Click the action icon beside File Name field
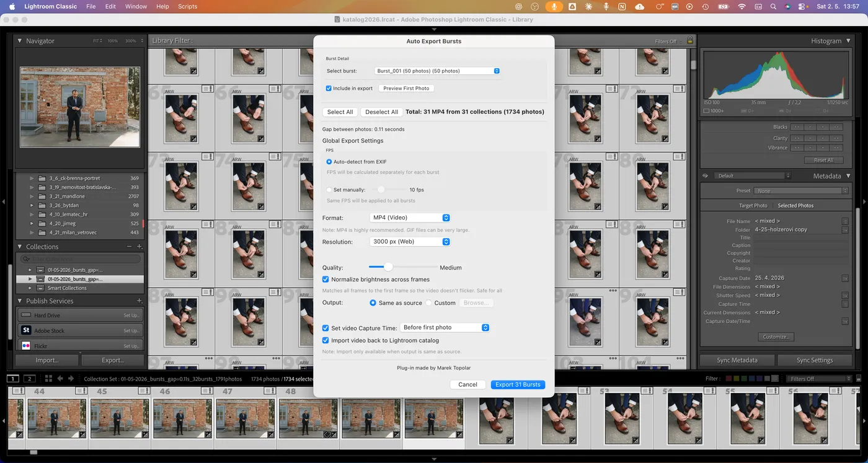 point(845,221)
